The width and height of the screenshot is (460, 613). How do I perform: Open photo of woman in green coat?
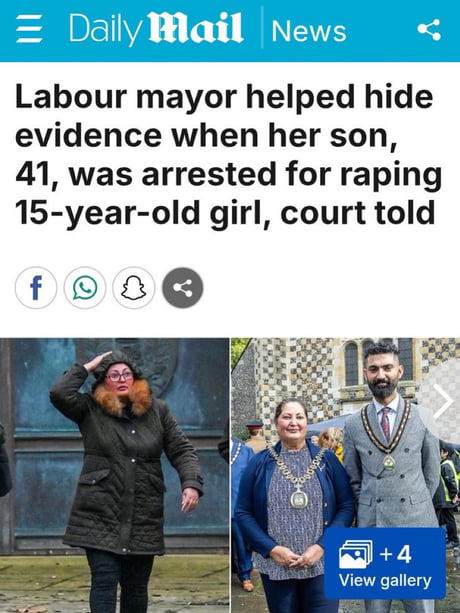click(114, 475)
